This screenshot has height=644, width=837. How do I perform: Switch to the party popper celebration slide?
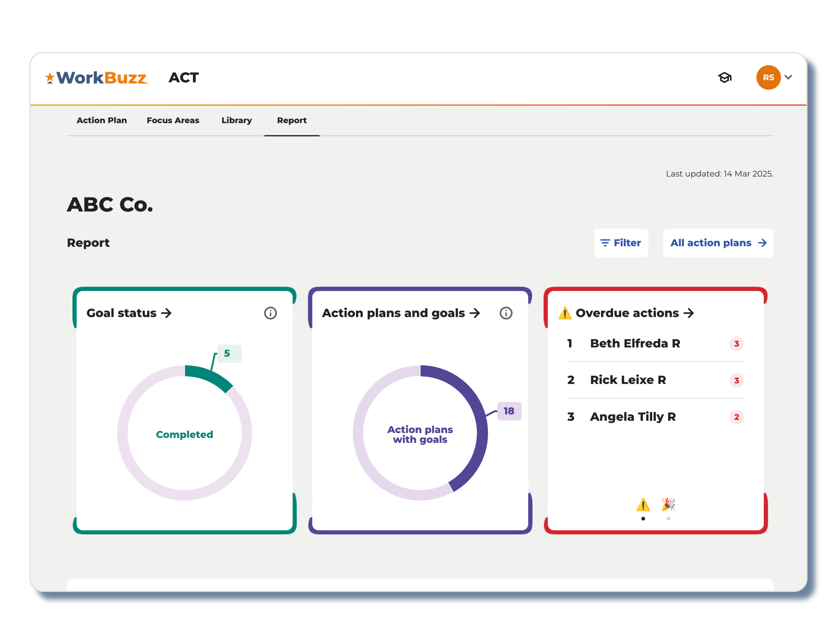pos(668,504)
